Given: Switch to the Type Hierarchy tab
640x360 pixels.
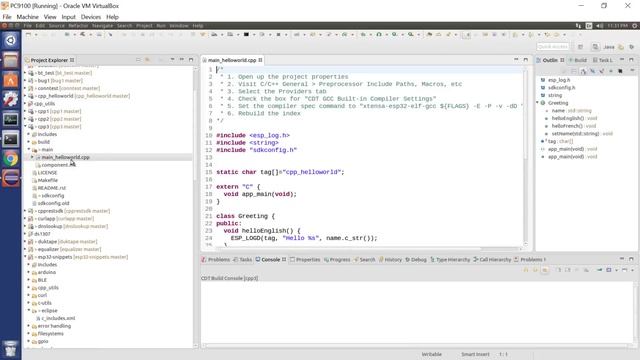Looking at the screenshot, I should [x=450, y=260].
